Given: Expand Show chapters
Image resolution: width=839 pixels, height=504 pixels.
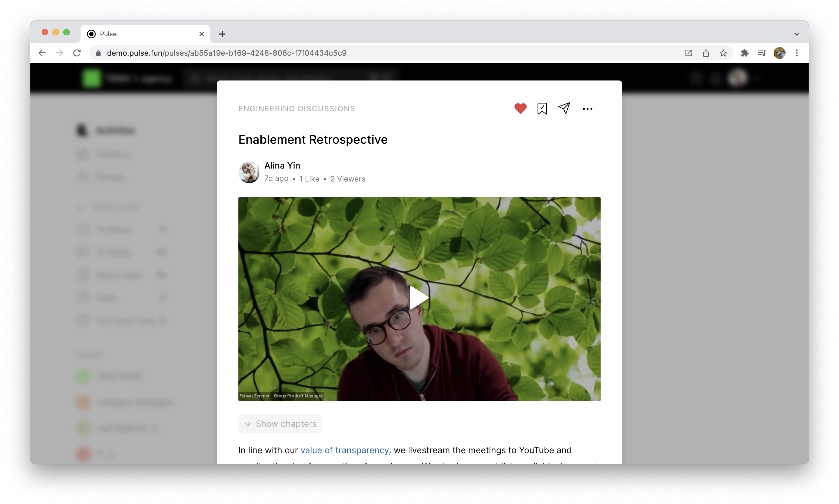Looking at the screenshot, I should click(x=280, y=424).
